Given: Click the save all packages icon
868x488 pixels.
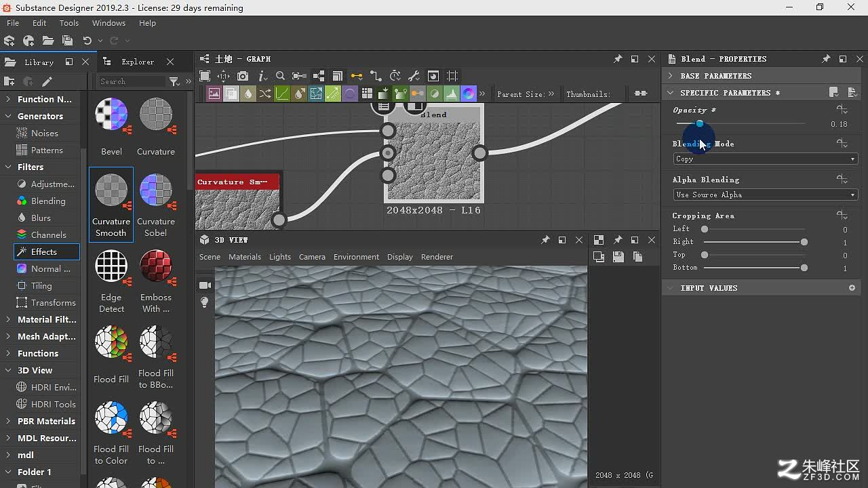Looking at the screenshot, I should pyautogui.click(x=66, y=41).
